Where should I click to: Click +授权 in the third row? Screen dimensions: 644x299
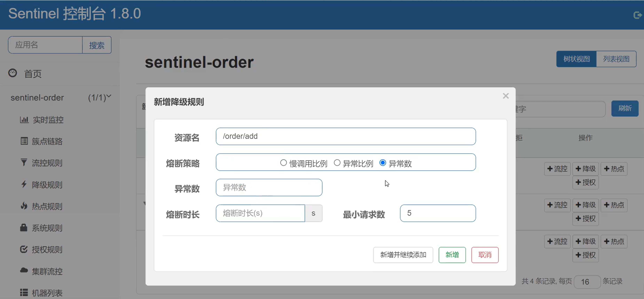point(586,255)
